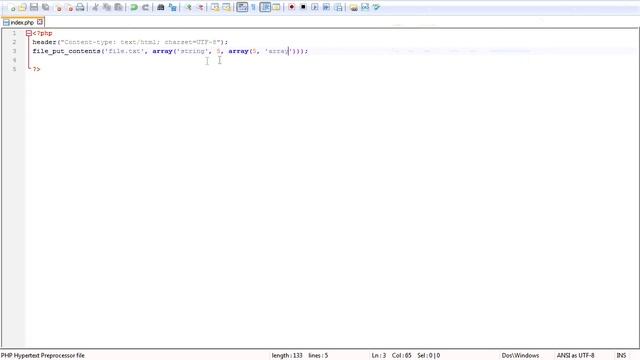Click the closing ?> tag on line 5
Viewport: 640px width, 360px height.
[36, 69]
